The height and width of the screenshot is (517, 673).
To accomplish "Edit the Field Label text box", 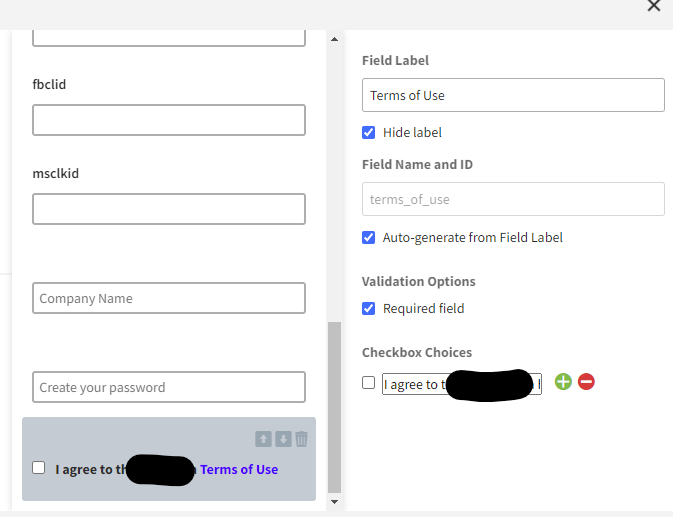I will [x=513, y=95].
